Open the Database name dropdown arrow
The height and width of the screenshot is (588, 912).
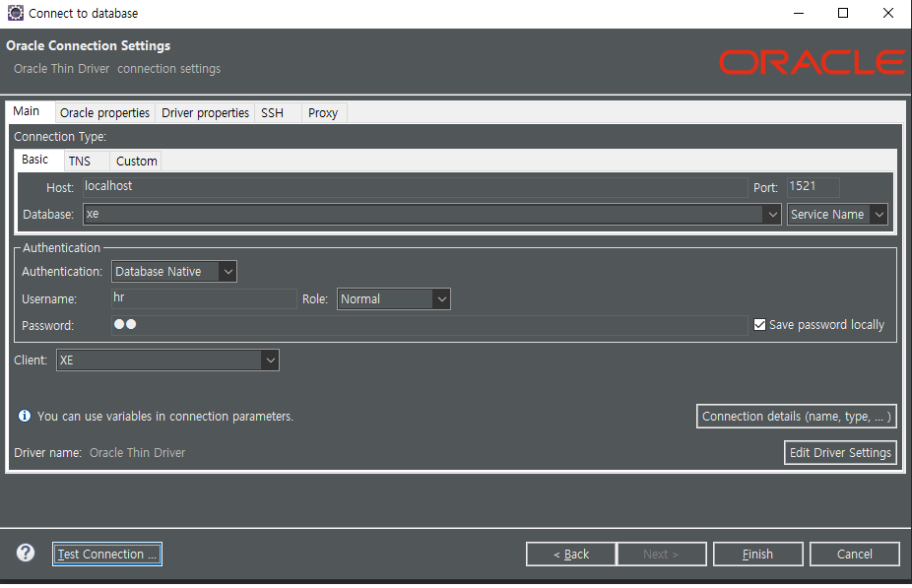coord(772,215)
